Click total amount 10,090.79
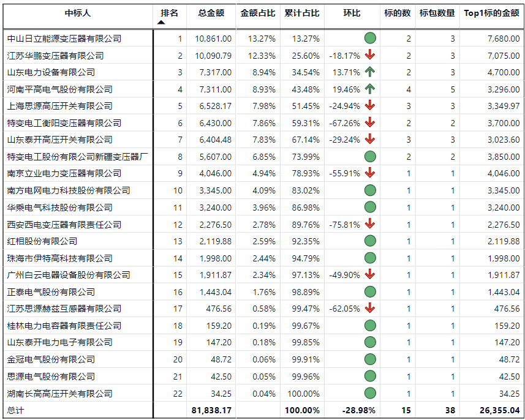This screenshot has width=525, height=420. click(213, 56)
